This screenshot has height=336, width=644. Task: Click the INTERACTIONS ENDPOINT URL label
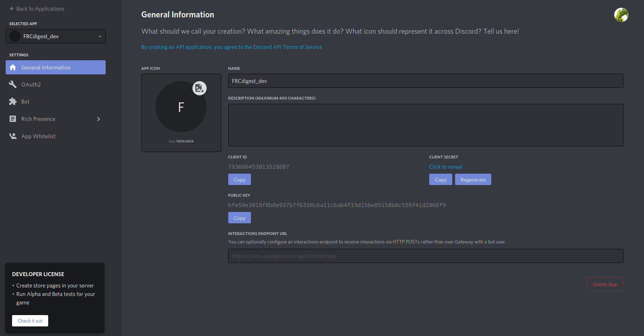tap(258, 234)
